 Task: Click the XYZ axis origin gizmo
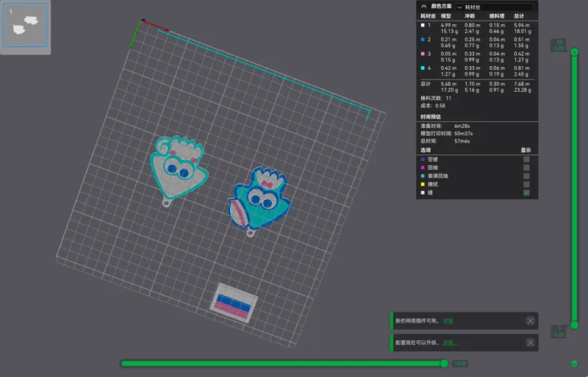142,21
